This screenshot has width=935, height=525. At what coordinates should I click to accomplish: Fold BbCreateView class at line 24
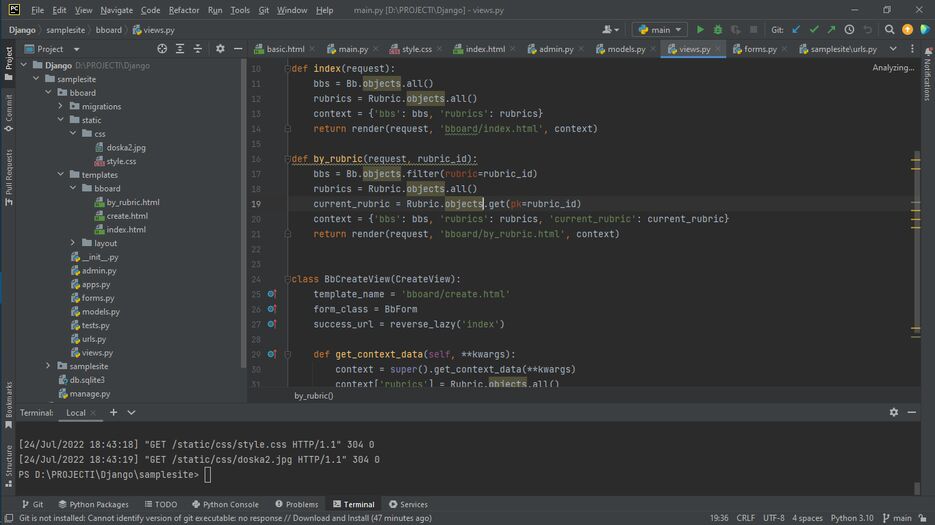tap(287, 279)
